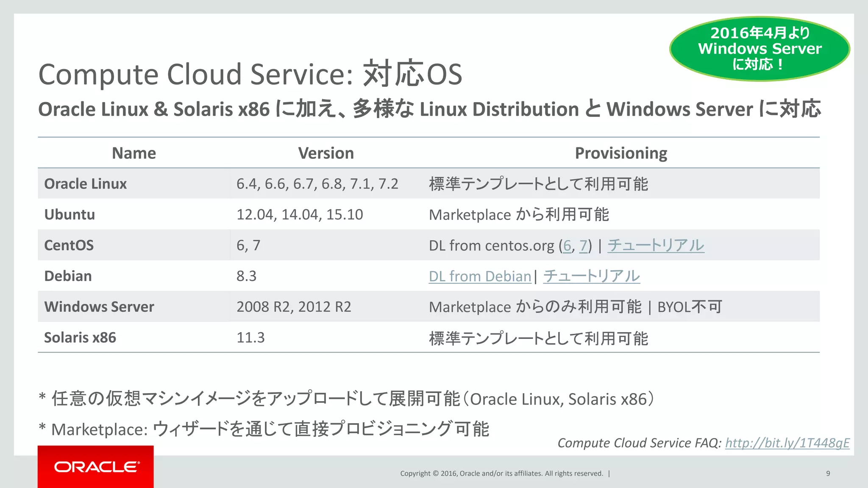Click the Solaris version 11.3
The width and height of the screenshot is (868, 488).
click(250, 338)
